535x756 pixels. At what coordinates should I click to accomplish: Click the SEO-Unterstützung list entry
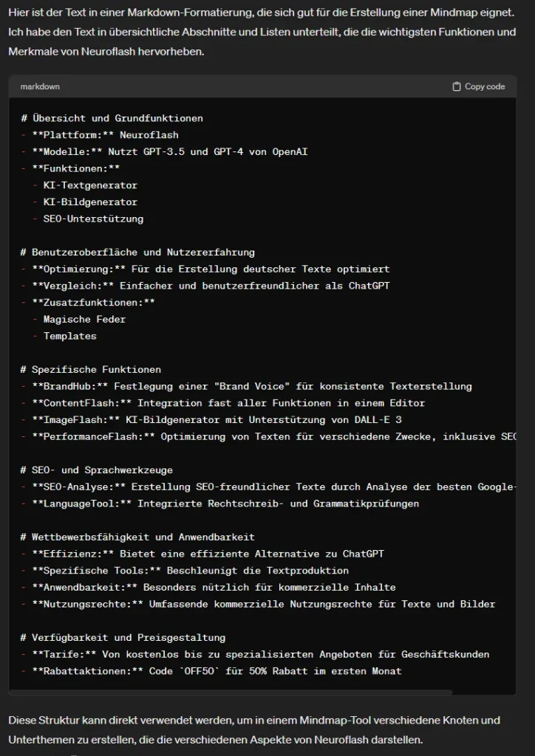(x=93, y=219)
